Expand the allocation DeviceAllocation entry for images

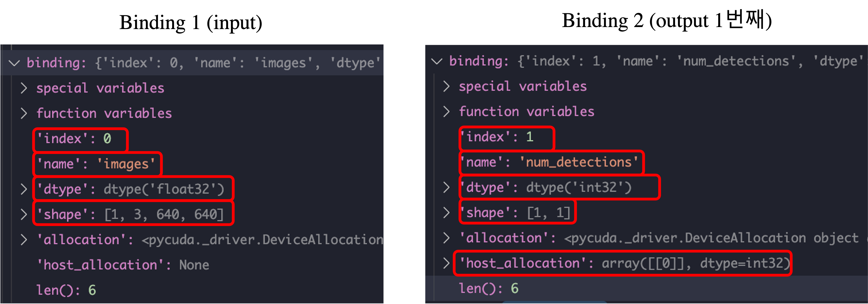coord(24,240)
